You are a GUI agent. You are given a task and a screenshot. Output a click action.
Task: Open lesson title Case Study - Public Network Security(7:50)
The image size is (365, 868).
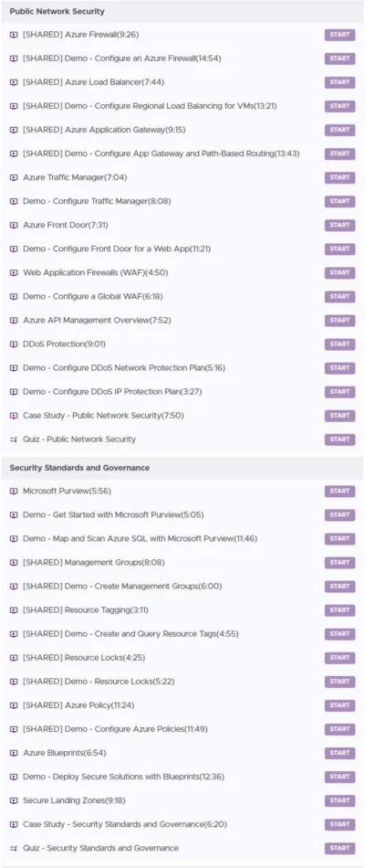tap(103, 415)
